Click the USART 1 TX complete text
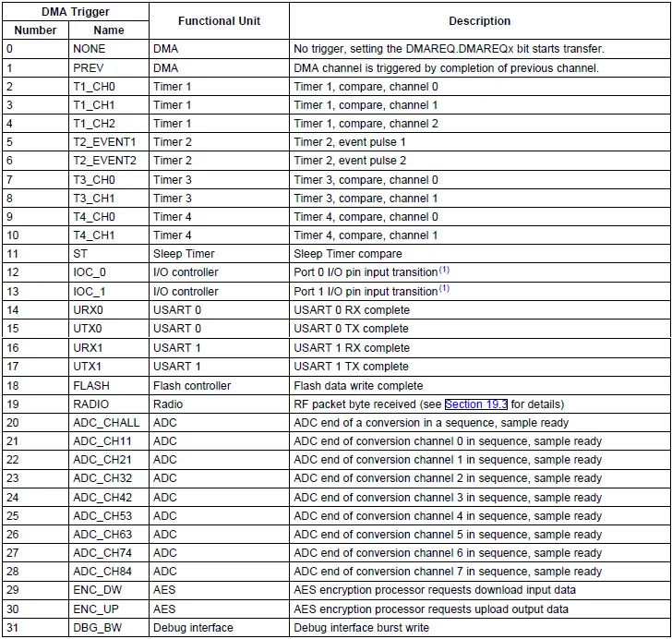Screen dimensions: 672x639 click(351, 367)
